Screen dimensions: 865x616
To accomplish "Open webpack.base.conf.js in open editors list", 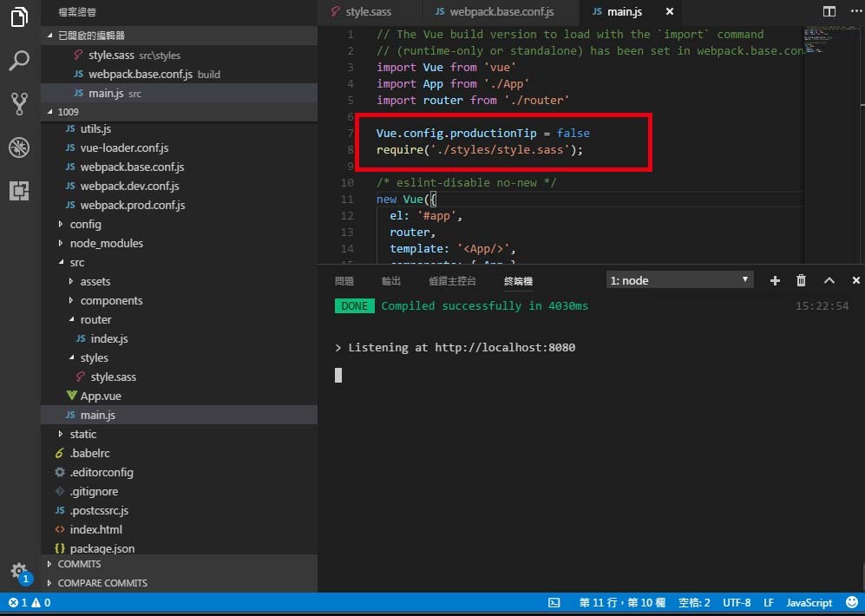I will coord(180,75).
